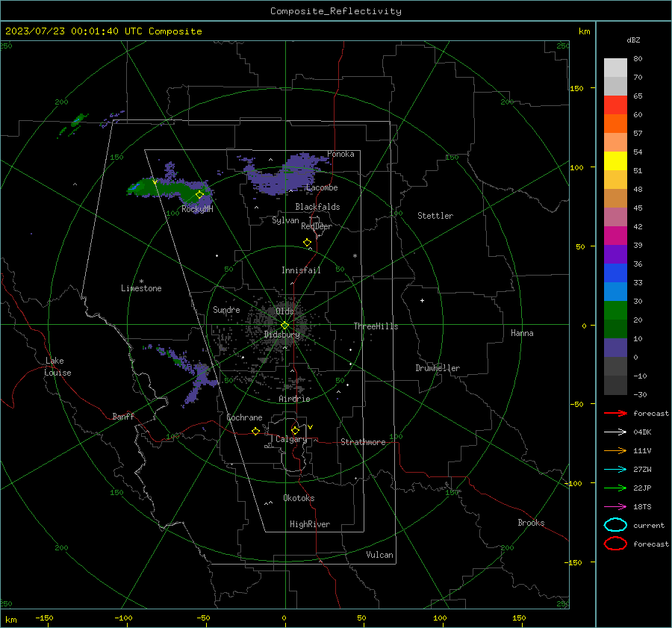Select the 65 dBZ red color swatch

click(615, 105)
